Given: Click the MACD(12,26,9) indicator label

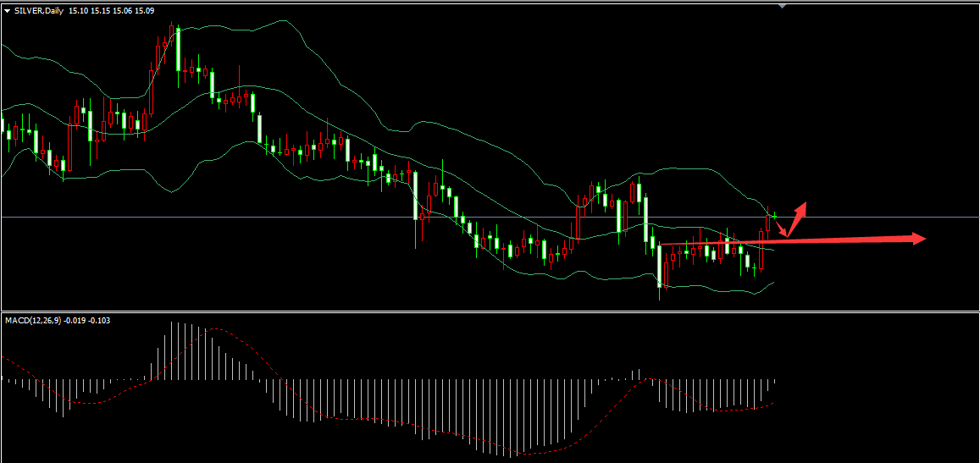Looking at the screenshot, I should tap(33, 320).
